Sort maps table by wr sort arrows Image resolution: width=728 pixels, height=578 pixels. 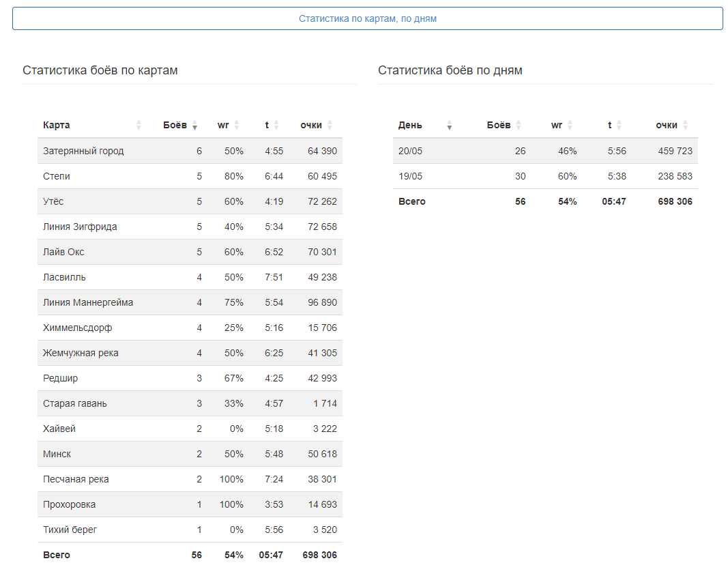[236, 125]
